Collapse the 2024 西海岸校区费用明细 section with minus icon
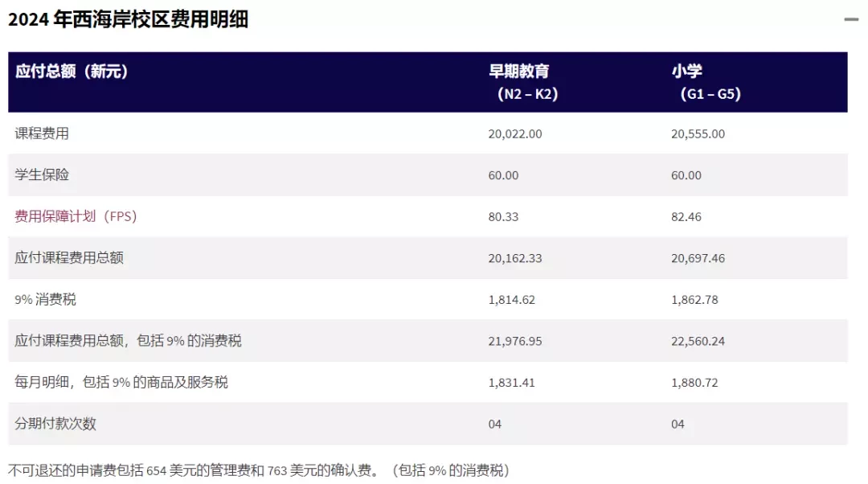The height and width of the screenshot is (484, 868). [851, 19]
